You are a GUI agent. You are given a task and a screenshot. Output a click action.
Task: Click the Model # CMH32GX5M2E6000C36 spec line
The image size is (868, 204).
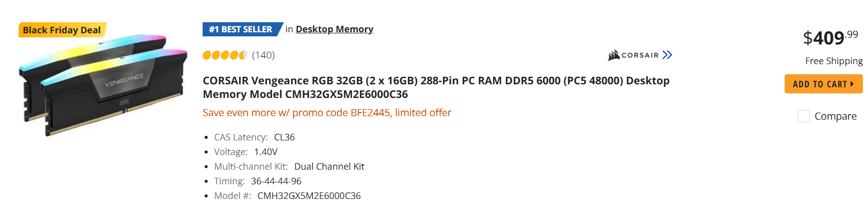pyautogui.click(x=287, y=196)
